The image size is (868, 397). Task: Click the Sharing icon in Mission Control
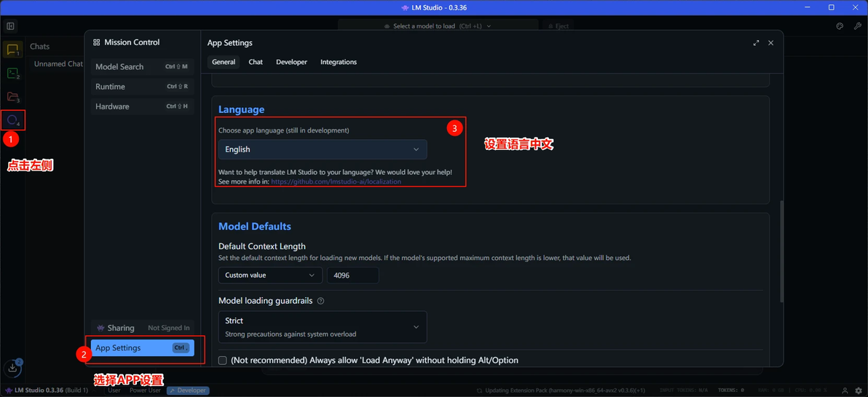click(x=100, y=329)
